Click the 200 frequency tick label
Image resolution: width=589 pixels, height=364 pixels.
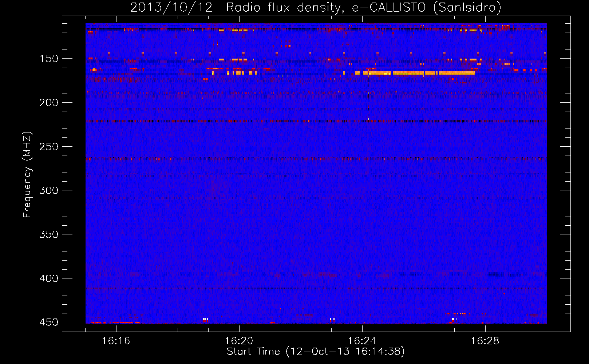pos(49,103)
